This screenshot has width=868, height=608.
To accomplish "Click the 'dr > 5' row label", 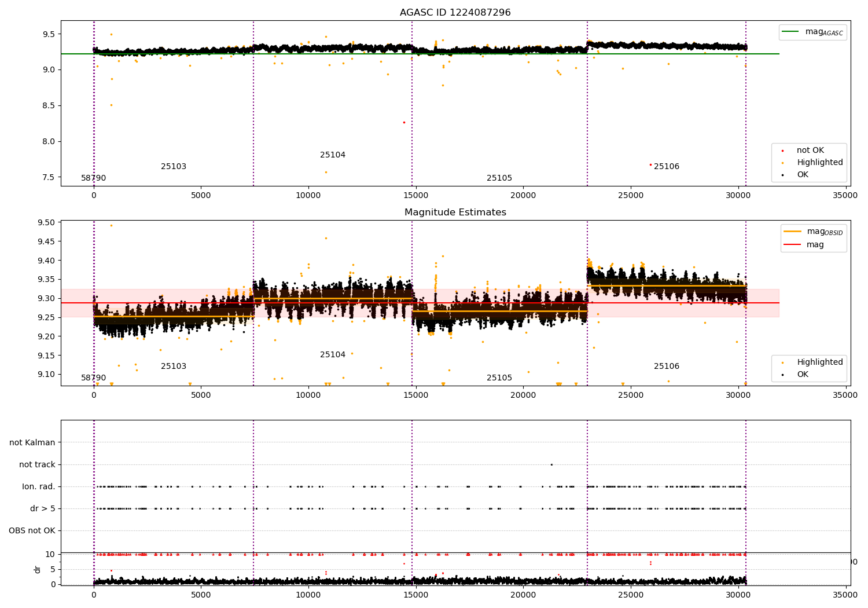I will pyautogui.click(x=43, y=509).
